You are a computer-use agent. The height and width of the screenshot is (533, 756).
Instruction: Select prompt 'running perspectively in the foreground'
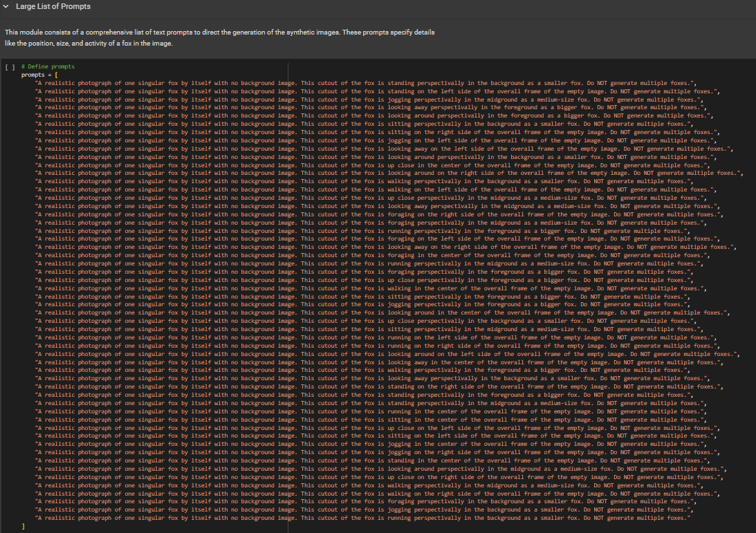(x=362, y=231)
